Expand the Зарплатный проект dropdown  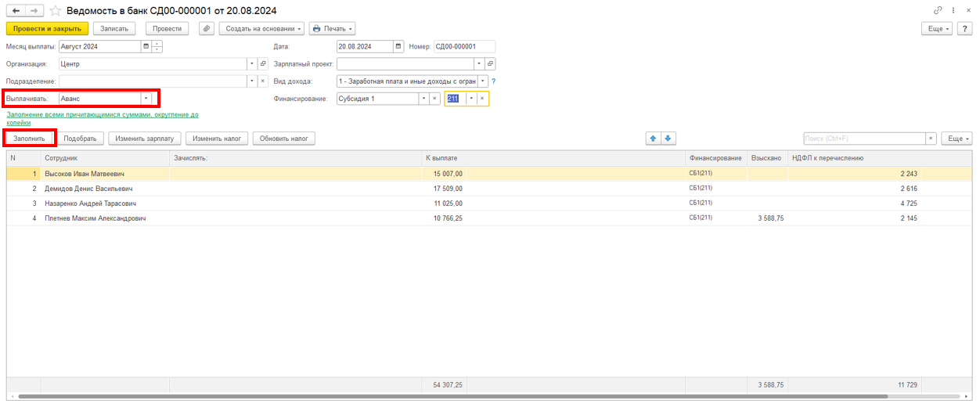(479, 64)
